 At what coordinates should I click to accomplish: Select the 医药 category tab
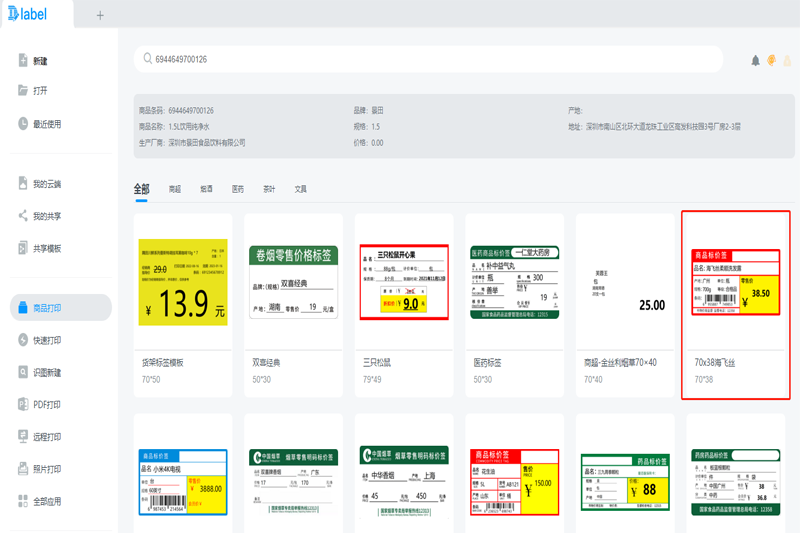click(x=237, y=189)
